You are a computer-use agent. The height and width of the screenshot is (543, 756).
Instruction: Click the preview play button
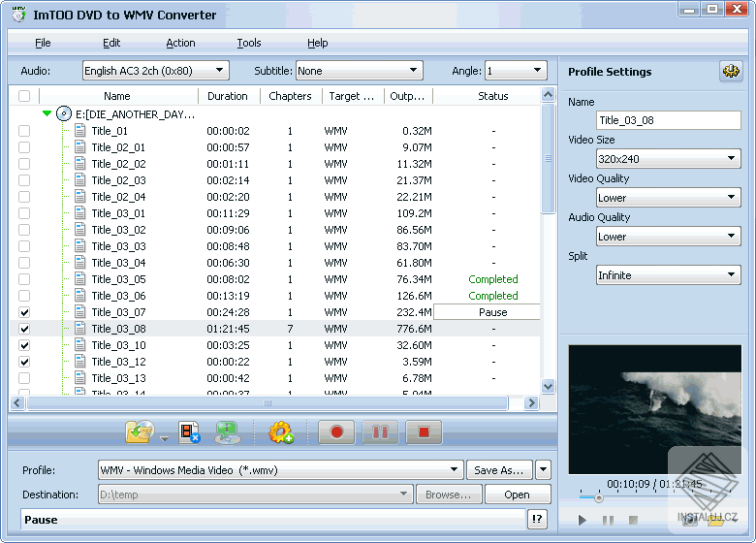click(582, 520)
